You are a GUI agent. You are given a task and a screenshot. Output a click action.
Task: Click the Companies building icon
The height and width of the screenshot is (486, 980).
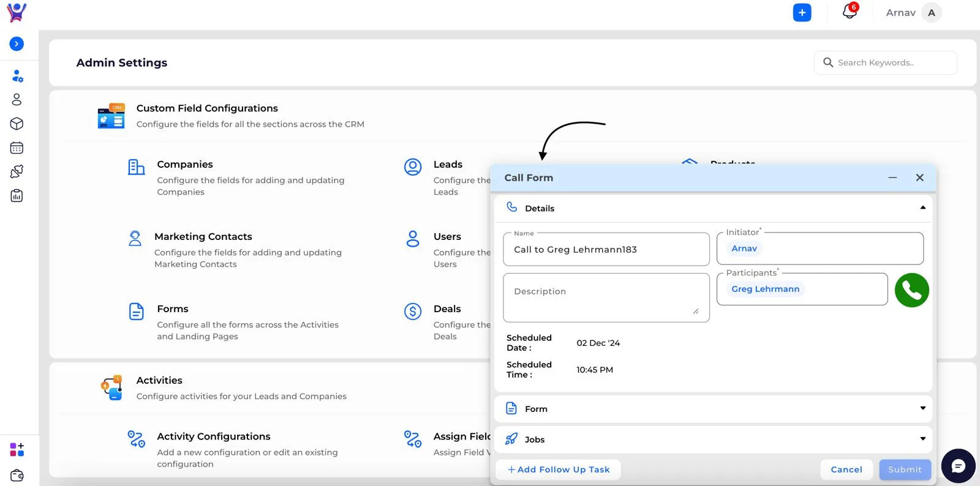tap(136, 166)
